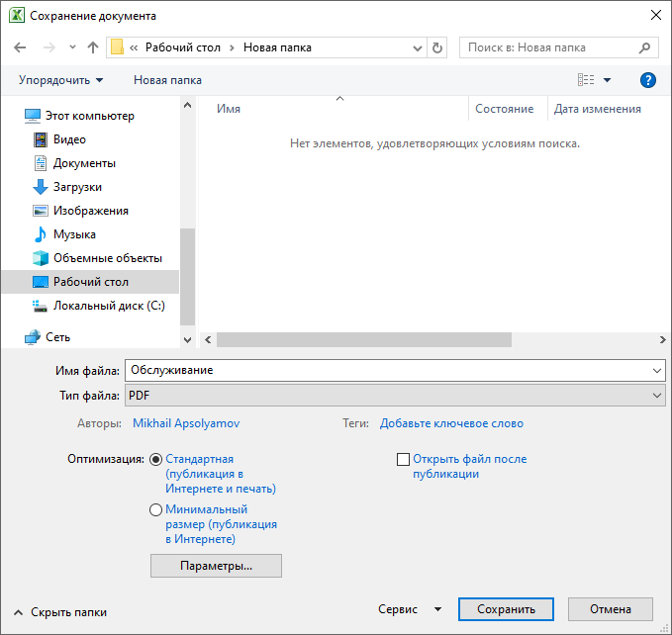Open the Загрузки folder in sidebar
The width and height of the screenshot is (672, 635).
(77, 187)
